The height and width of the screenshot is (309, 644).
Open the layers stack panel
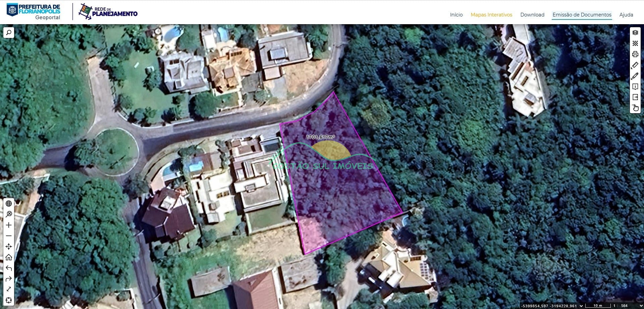tap(635, 33)
